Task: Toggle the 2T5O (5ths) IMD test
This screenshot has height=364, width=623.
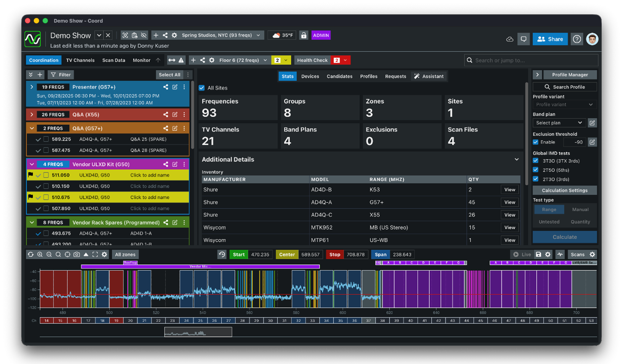Action: pos(536,170)
